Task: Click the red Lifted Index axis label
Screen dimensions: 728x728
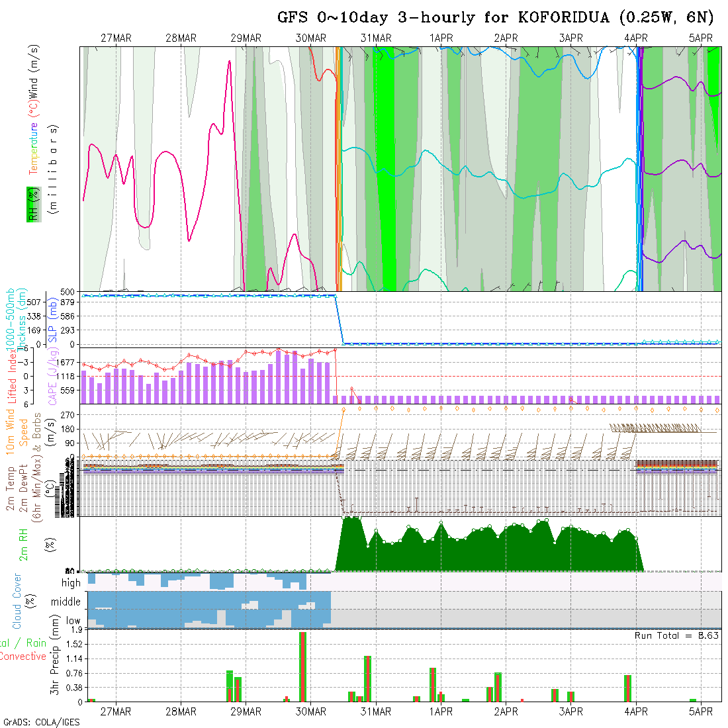Action: pyautogui.click(x=12, y=376)
